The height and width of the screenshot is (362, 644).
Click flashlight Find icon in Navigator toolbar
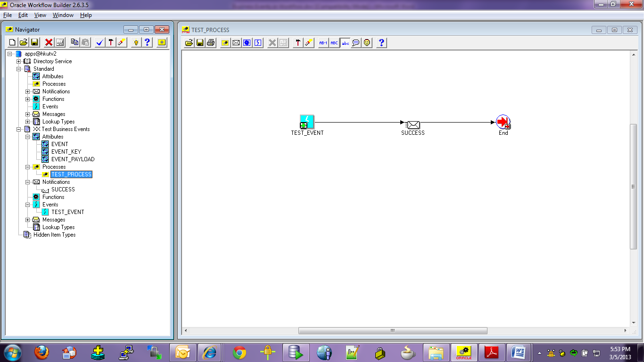122,42
